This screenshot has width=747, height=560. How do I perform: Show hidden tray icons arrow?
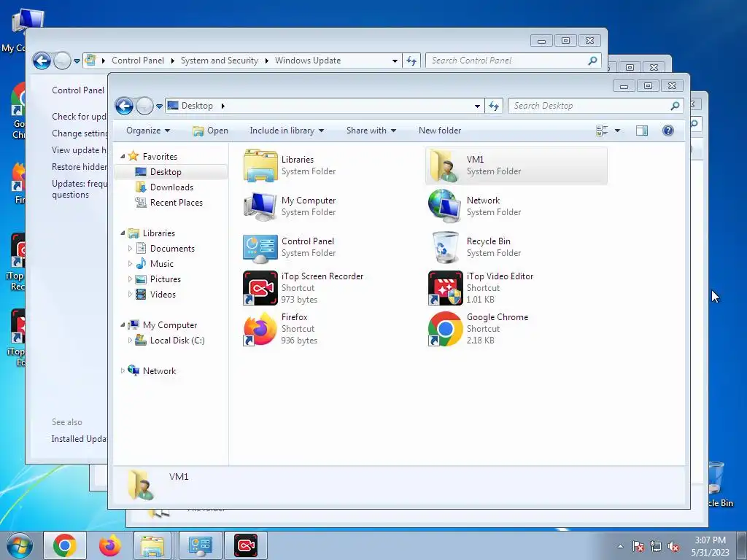620,547
